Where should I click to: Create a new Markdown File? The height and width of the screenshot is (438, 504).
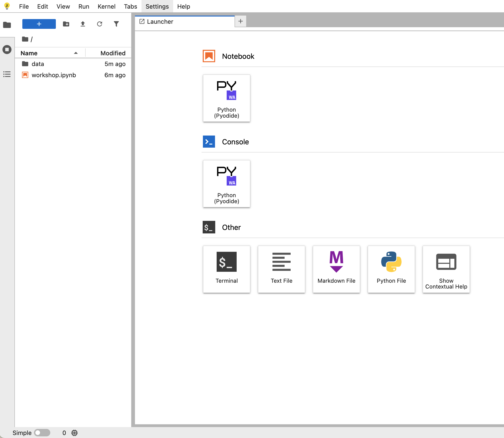click(x=336, y=269)
